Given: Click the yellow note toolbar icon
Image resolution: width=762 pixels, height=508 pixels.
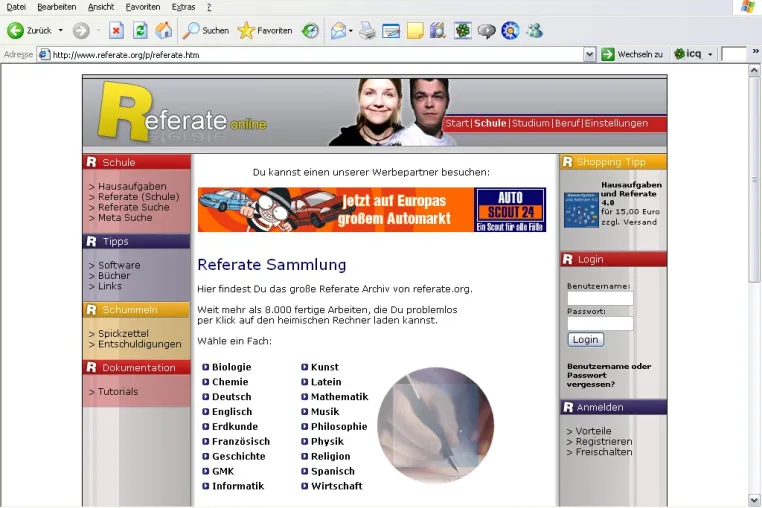Looking at the screenshot, I should (x=415, y=31).
